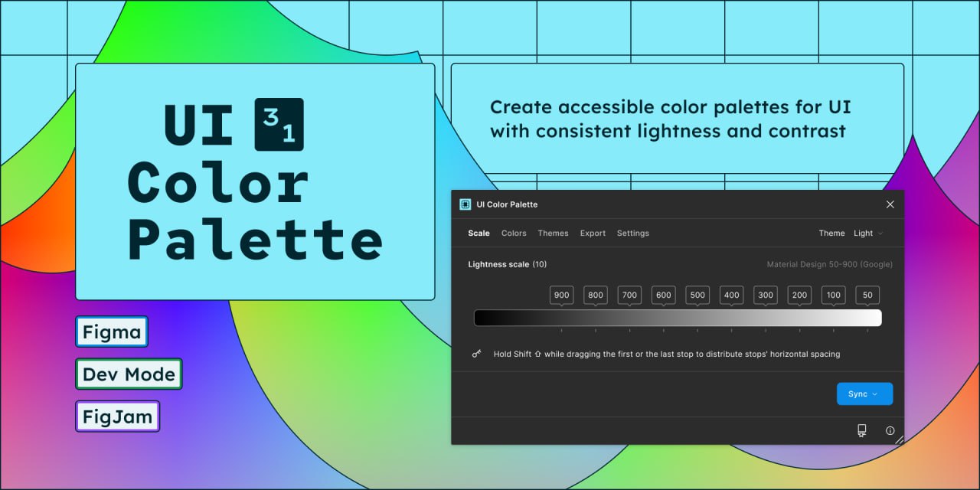Switch to the Colors tab
980x490 pixels.
coord(514,233)
